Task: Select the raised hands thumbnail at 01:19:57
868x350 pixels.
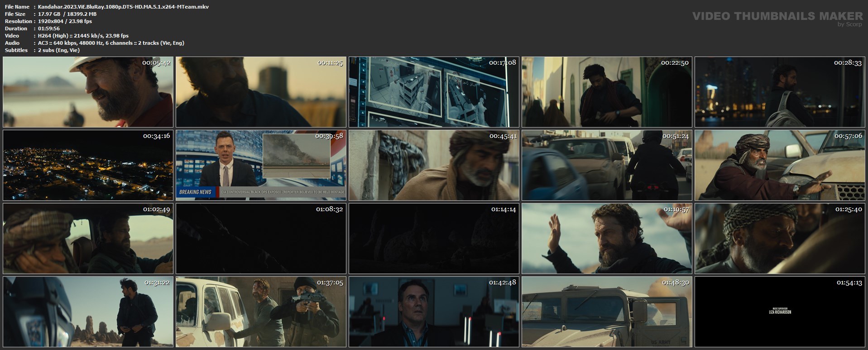Action: tap(607, 239)
